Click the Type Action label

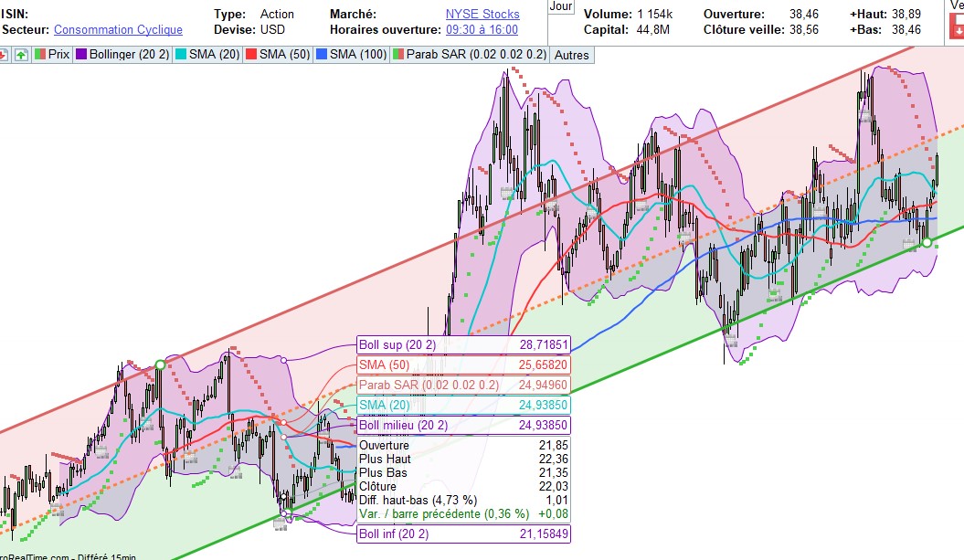254,14
